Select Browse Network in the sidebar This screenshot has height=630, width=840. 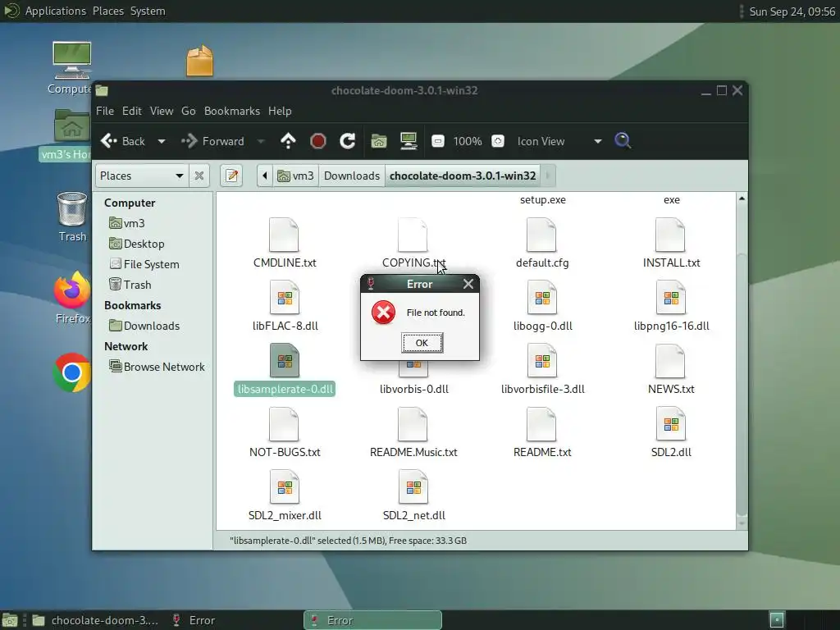click(x=157, y=367)
